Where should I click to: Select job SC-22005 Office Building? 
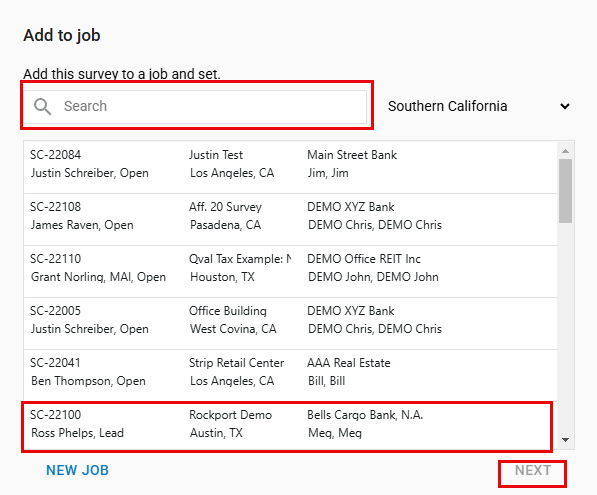pyautogui.click(x=291, y=323)
